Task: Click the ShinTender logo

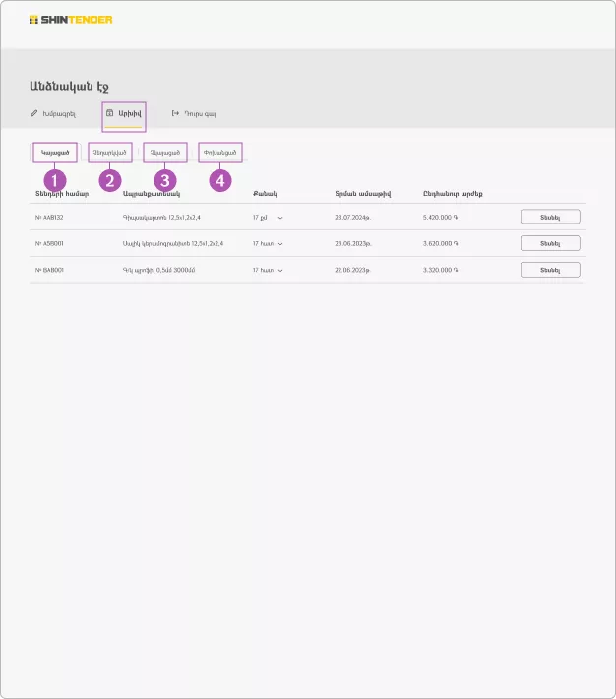Action: point(71,19)
